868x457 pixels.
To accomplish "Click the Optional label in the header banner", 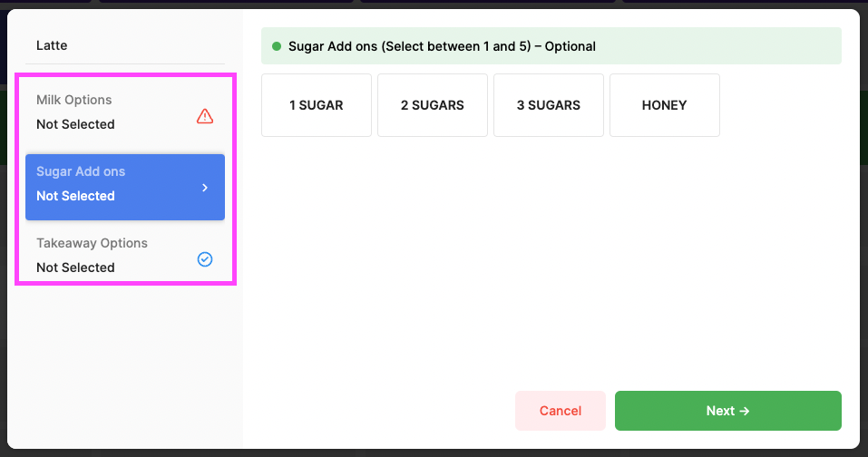I will [x=571, y=46].
